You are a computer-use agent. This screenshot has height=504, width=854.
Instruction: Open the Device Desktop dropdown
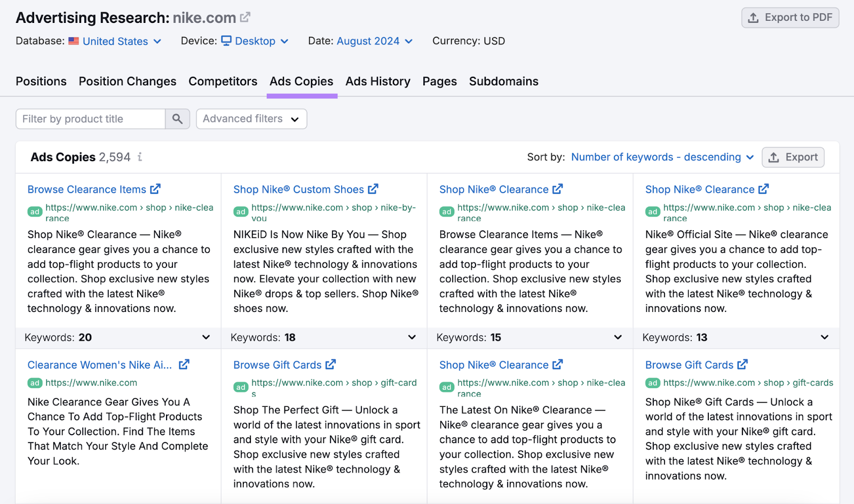click(x=255, y=41)
